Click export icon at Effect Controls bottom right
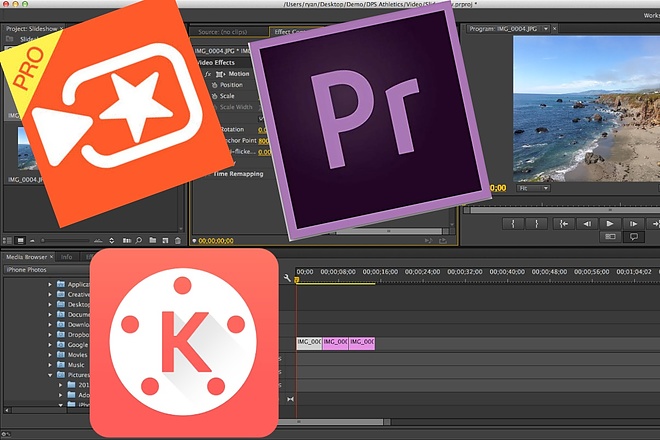Screen dimensions: 660x440 (x=443, y=241)
